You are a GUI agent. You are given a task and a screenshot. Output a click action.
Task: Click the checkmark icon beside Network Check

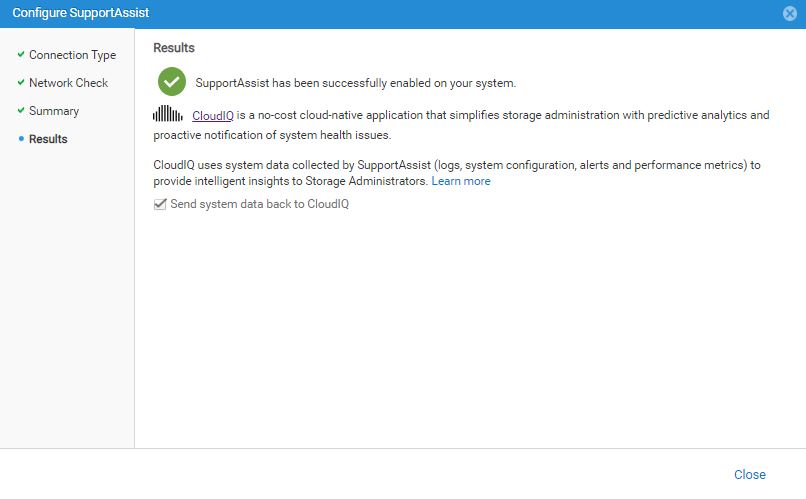click(x=20, y=83)
